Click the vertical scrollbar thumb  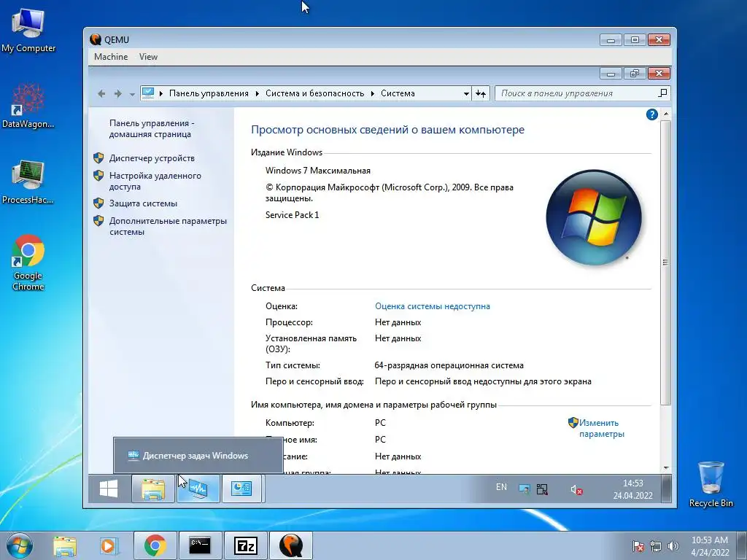tap(665, 262)
